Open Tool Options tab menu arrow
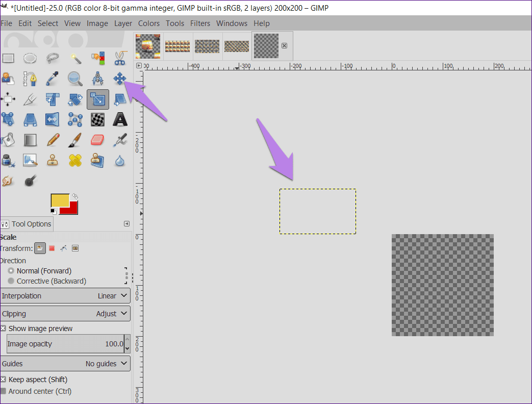This screenshot has width=532, height=404. point(126,223)
